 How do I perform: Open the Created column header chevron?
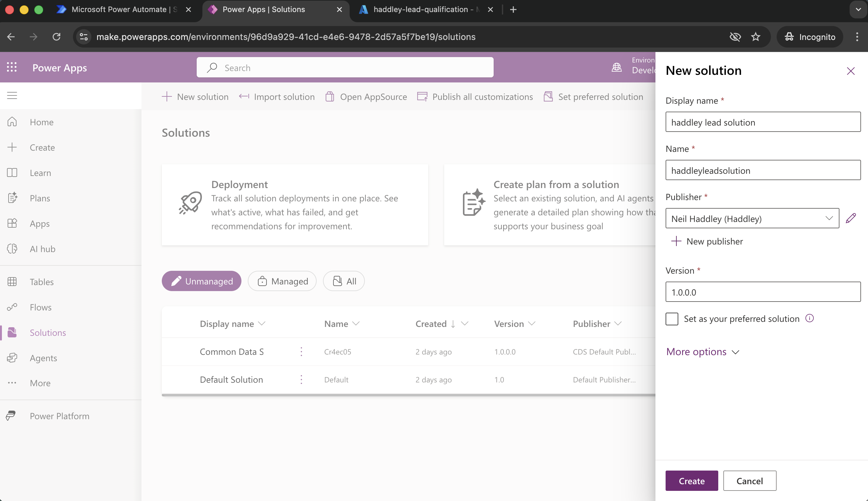click(465, 323)
